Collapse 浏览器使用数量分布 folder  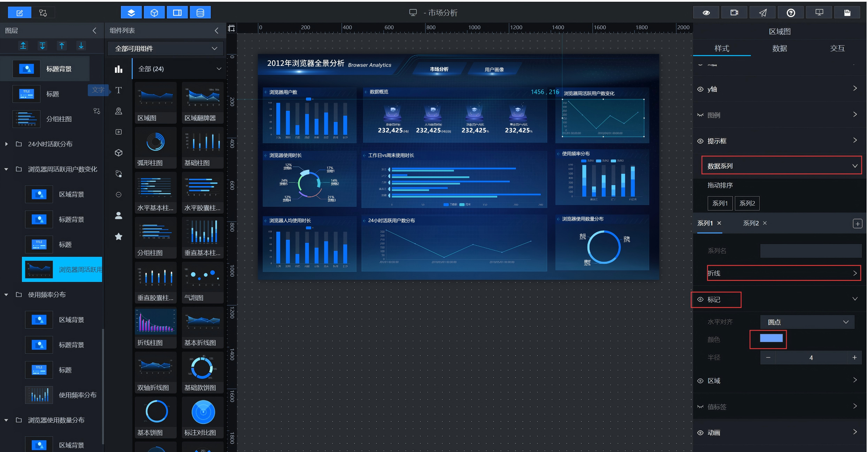point(6,420)
